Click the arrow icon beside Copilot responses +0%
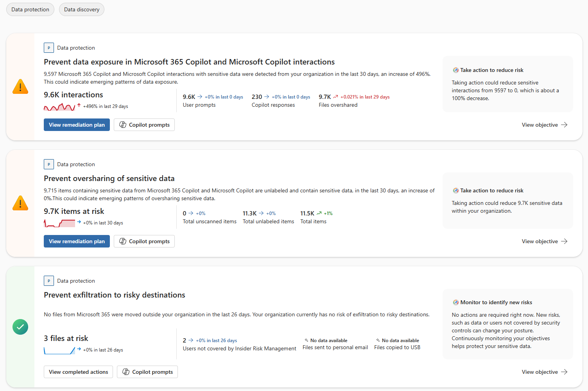 267,97
